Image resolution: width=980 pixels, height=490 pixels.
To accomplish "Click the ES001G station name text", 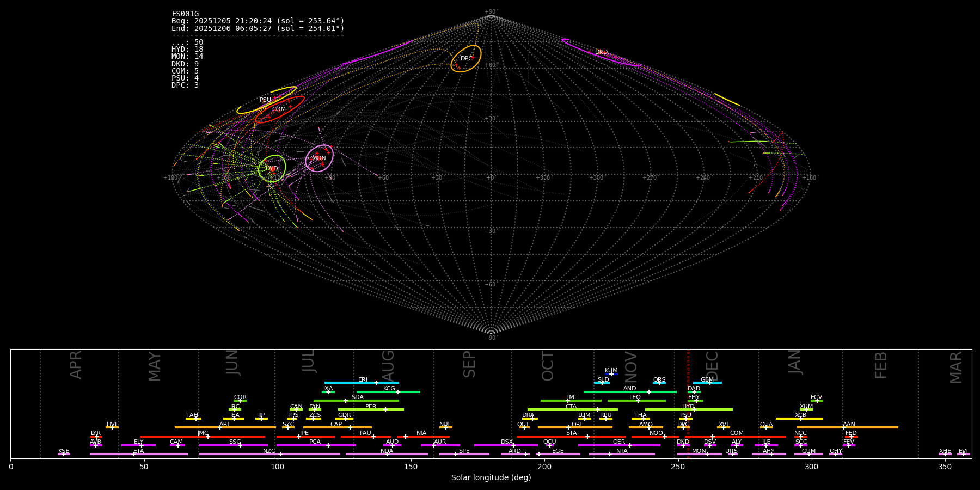I will point(185,14).
